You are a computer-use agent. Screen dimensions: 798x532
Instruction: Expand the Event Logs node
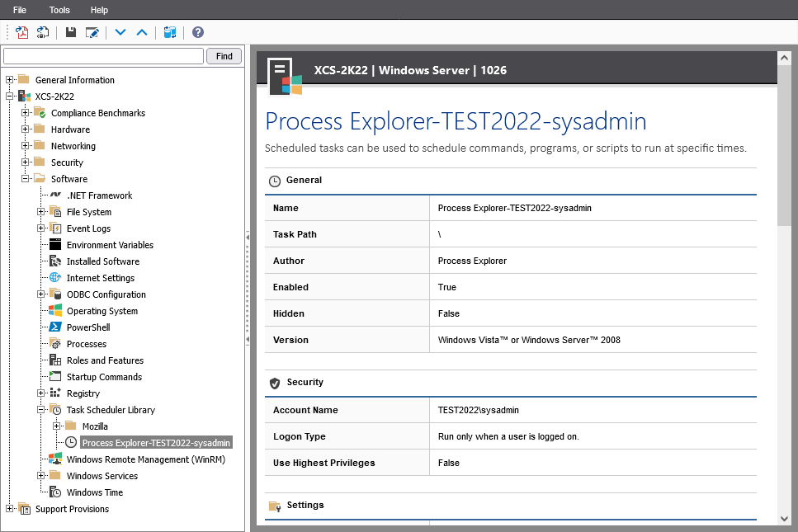pos(40,228)
